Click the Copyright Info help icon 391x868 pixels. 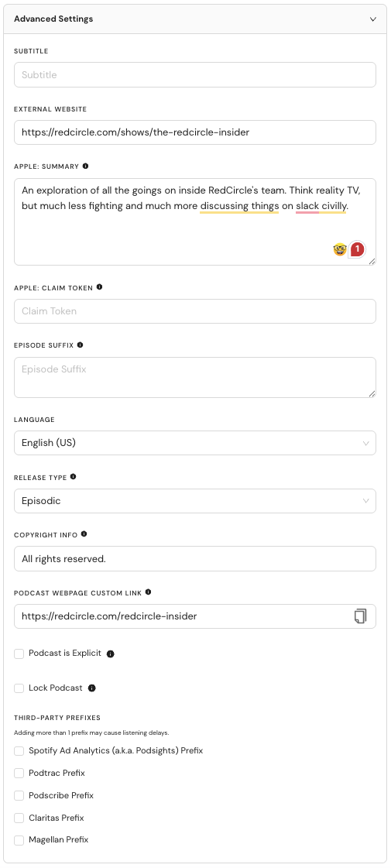pos(84,534)
